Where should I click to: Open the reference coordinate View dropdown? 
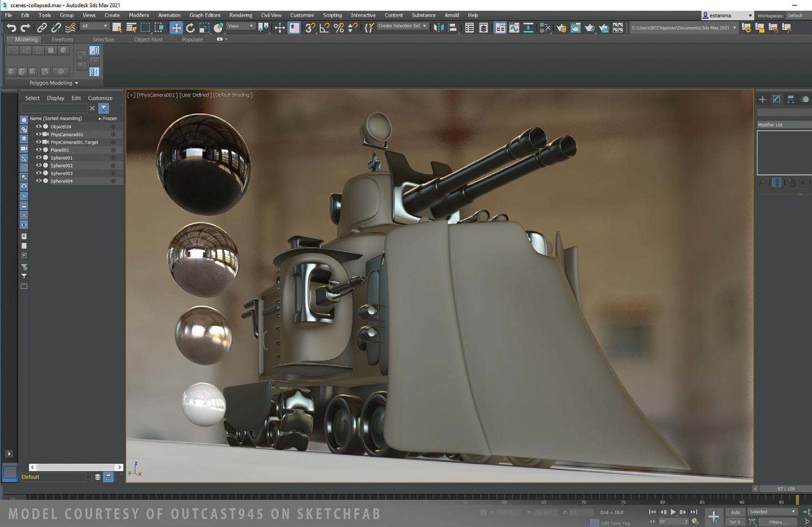[x=240, y=26]
